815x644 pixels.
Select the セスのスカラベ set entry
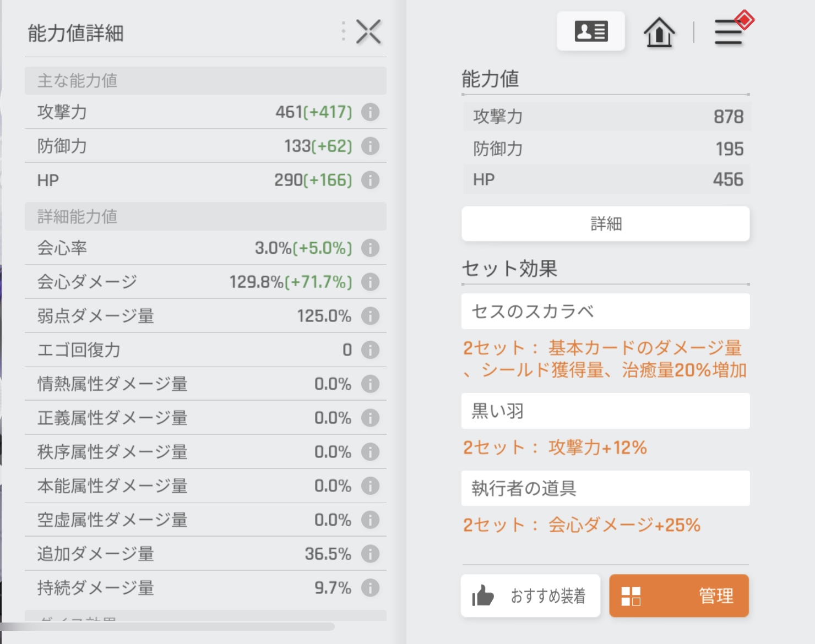(x=605, y=312)
